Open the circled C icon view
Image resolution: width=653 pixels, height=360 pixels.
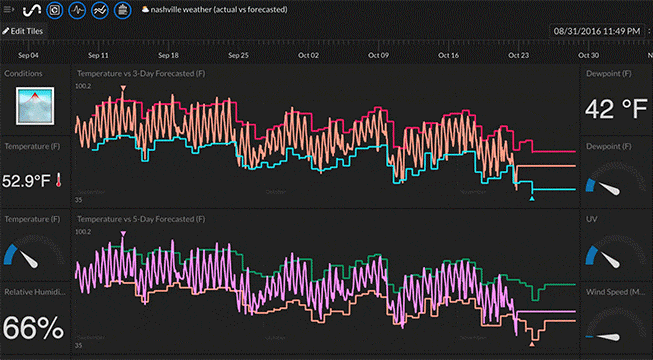point(55,10)
